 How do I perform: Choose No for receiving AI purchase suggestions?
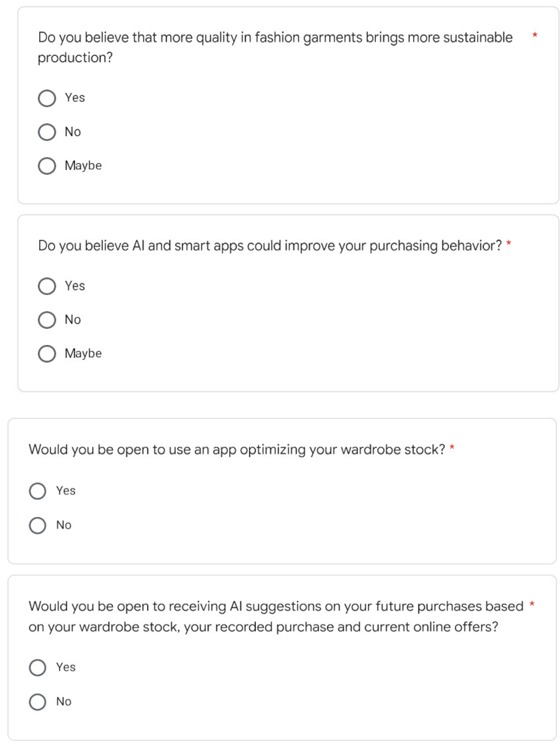point(38,702)
